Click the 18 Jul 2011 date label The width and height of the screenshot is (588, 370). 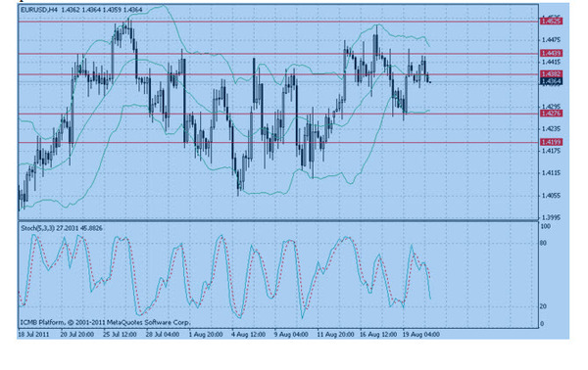coord(33,334)
